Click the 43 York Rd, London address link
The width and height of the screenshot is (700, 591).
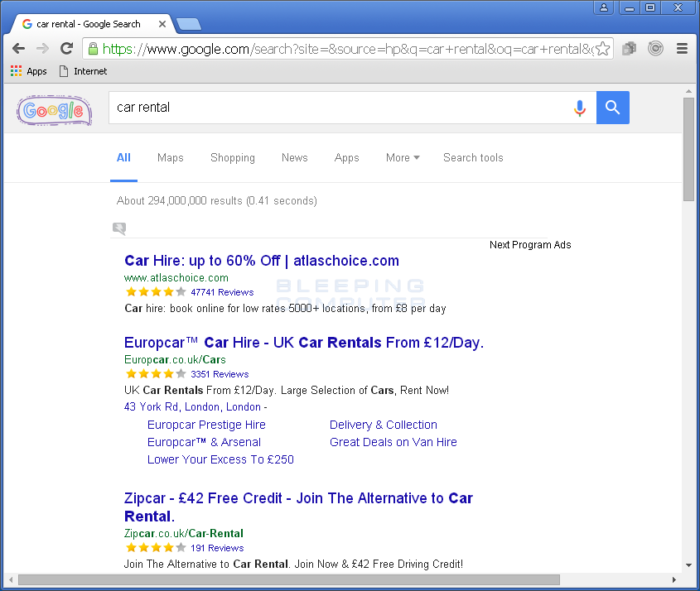(x=192, y=406)
